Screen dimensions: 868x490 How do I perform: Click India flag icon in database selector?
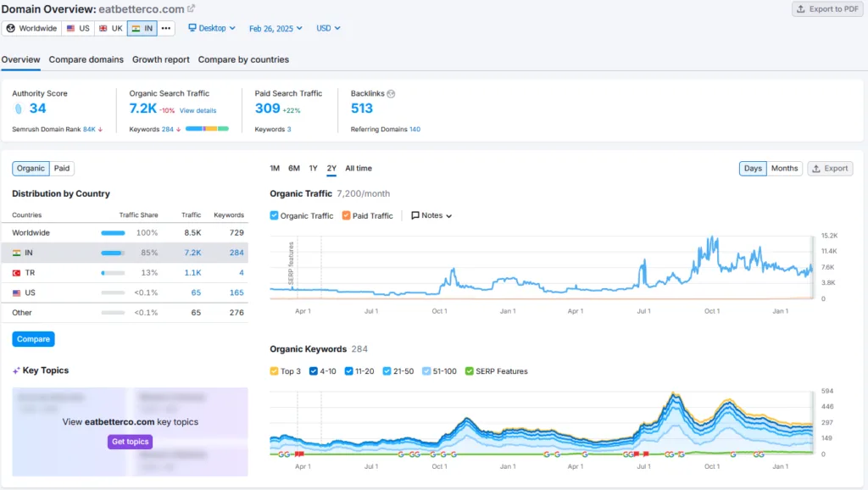pos(136,28)
